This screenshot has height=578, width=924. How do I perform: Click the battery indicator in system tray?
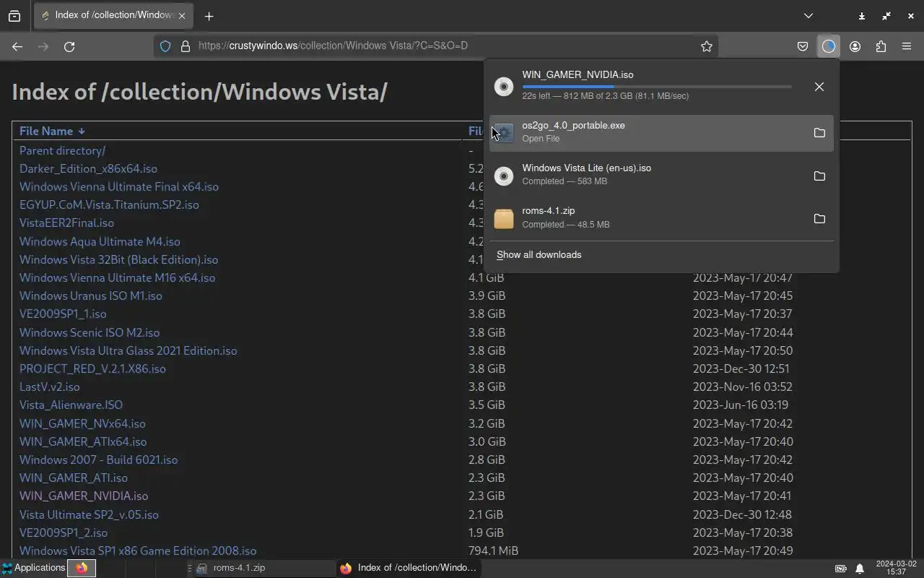(840, 569)
